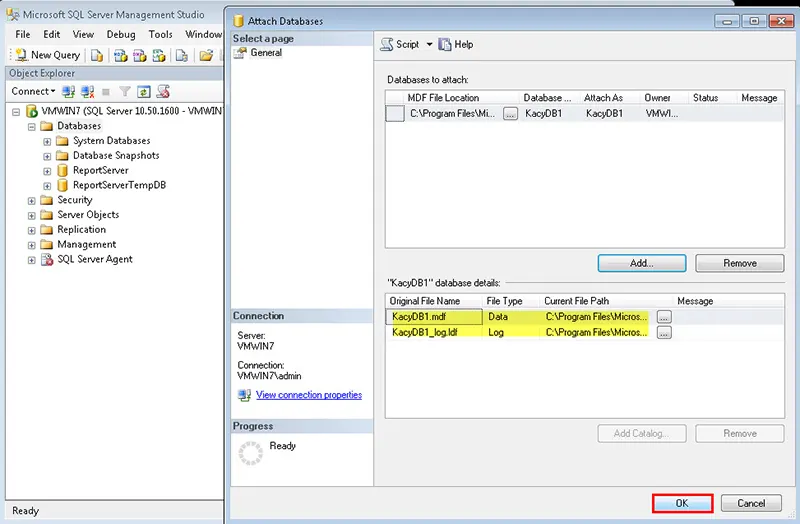Image resolution: width=800 pixels, height=524 pixels.
Task: Click the Database Engine Query icon
Action: pyautogui.click(x=96, y=55)
